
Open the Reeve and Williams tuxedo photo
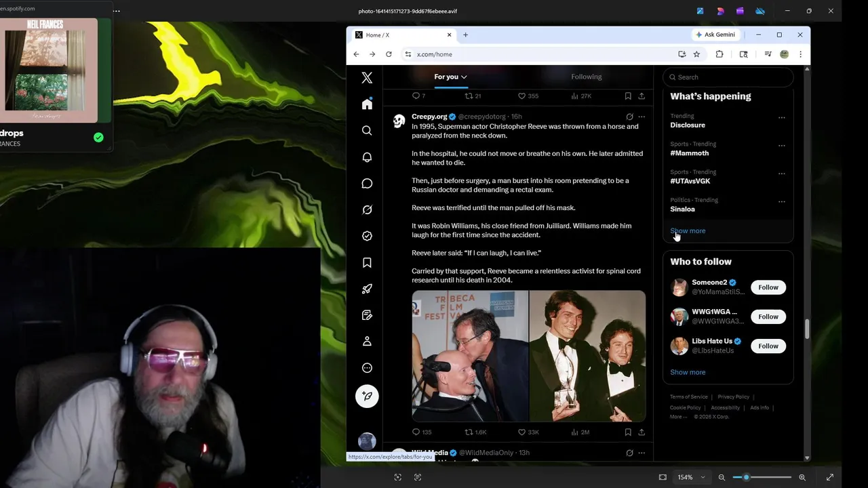click(x=587, y=356)
